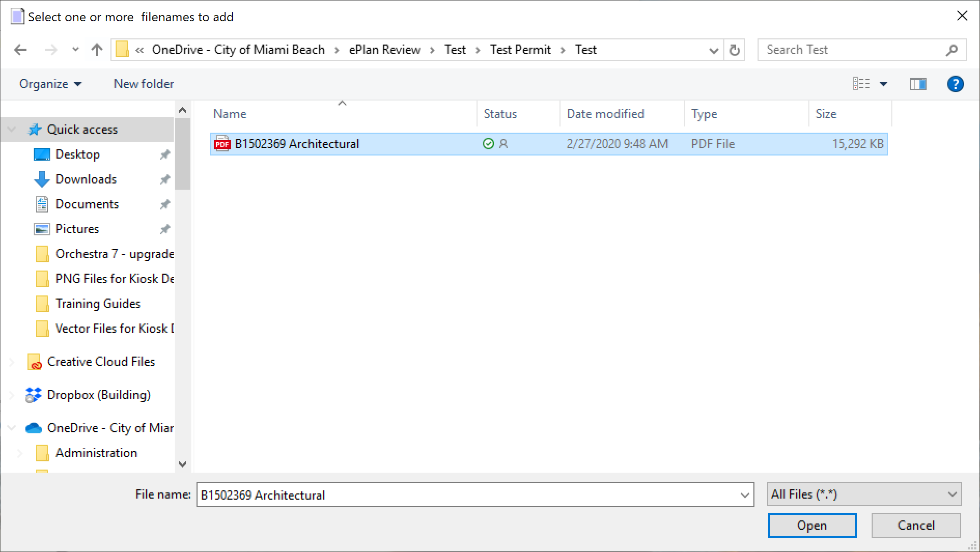
Task: Open the Help question mark icon
Action: point(955,84)
